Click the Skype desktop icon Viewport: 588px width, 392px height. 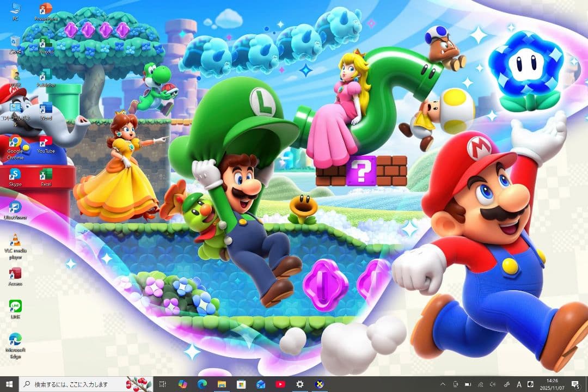coord(15,175)
